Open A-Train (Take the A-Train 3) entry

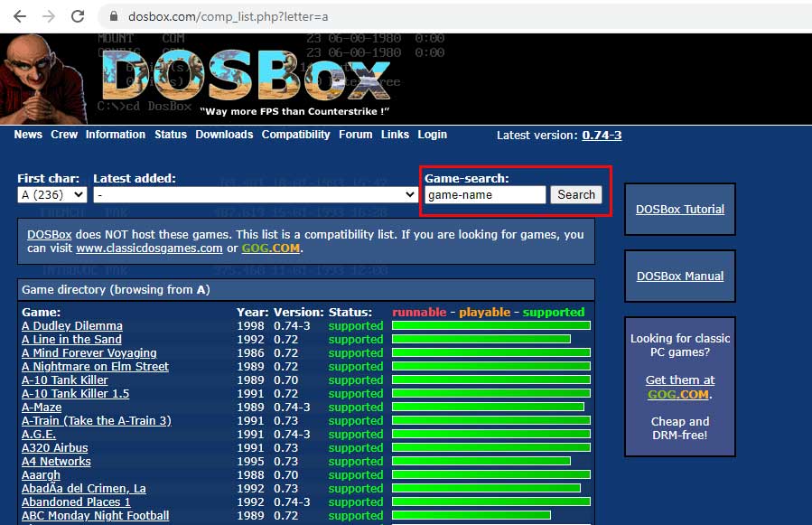click(x=97, y=421)
